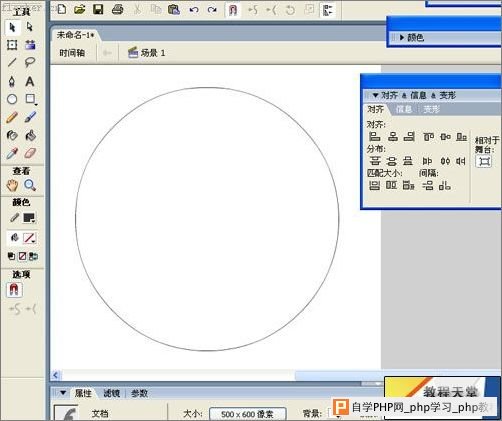Viewport: 502px width, 421px height.
Task: Click Distribute bottom edge in 分布 row
Action: pos(408,161)
